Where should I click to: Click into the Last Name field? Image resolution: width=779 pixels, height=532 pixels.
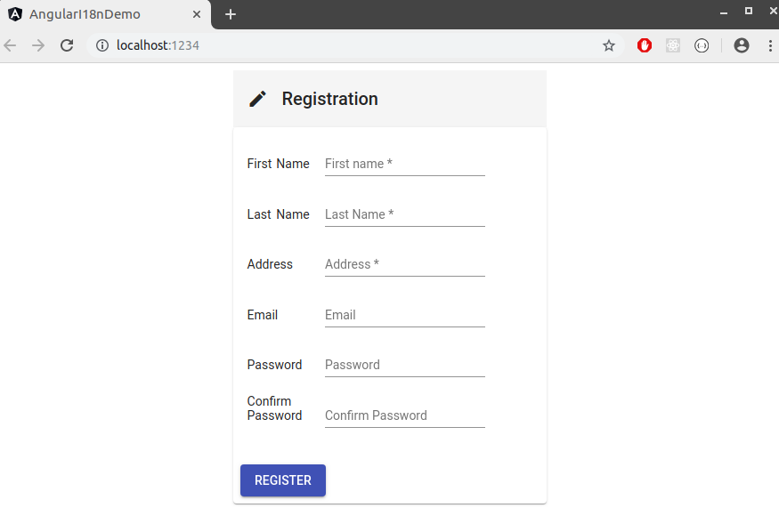click(x=404, y=214)
